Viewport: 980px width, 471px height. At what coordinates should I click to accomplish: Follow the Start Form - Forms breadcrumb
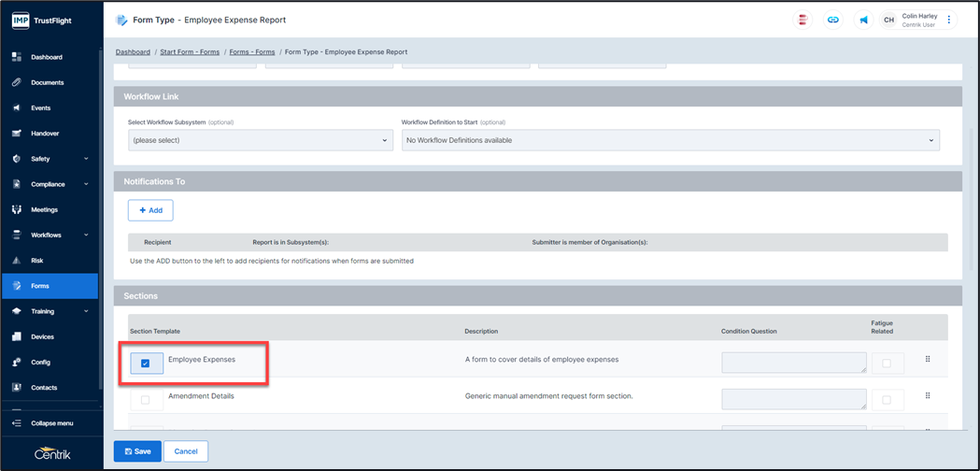(190, 52)
